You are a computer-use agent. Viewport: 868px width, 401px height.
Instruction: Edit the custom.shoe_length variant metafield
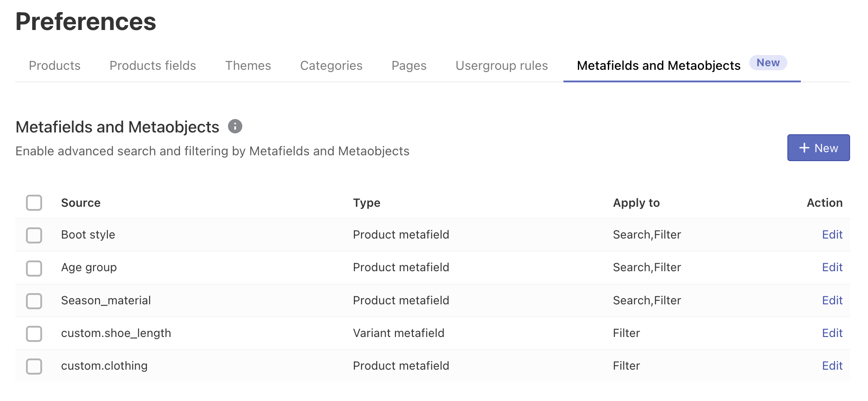[x=832, y=333]
